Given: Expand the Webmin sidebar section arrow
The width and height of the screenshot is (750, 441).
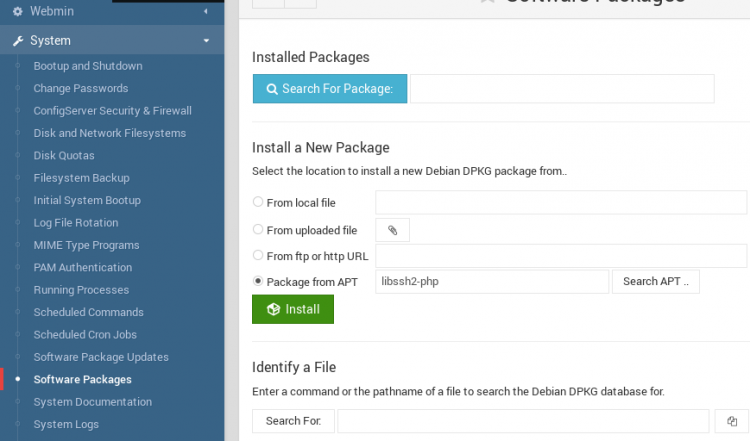Looking at the screenshot, I should click(205, 11).
